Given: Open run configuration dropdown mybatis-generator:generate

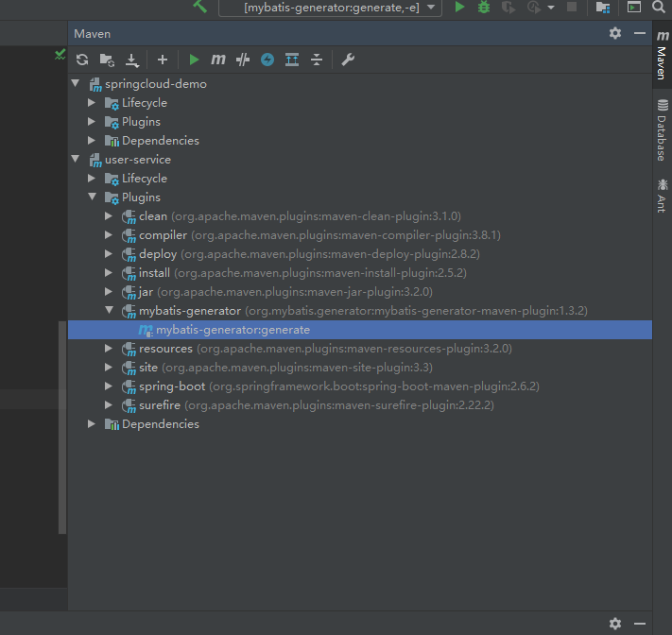Looking at the screenshot, I should click(x=330, y=8).
